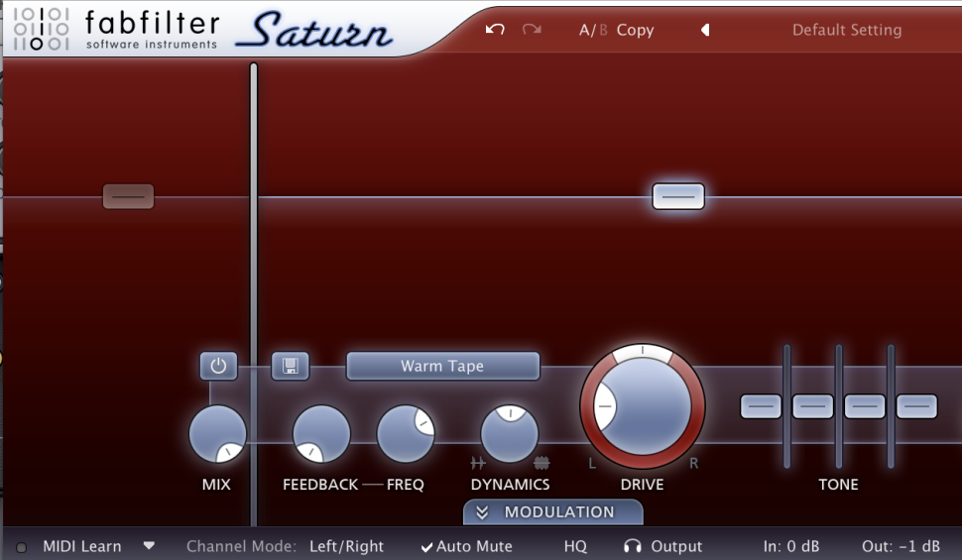Image resolution: width=962 pixels, height=560 pixels.
Task: Click the highlighted band level handle
Action: pyautogui.click(x=678, y=196)
